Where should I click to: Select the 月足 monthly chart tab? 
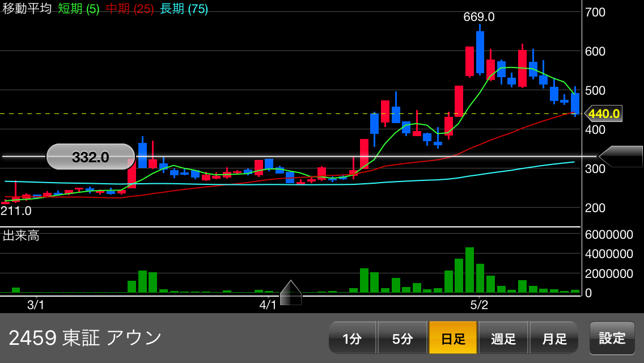(554, 338)
